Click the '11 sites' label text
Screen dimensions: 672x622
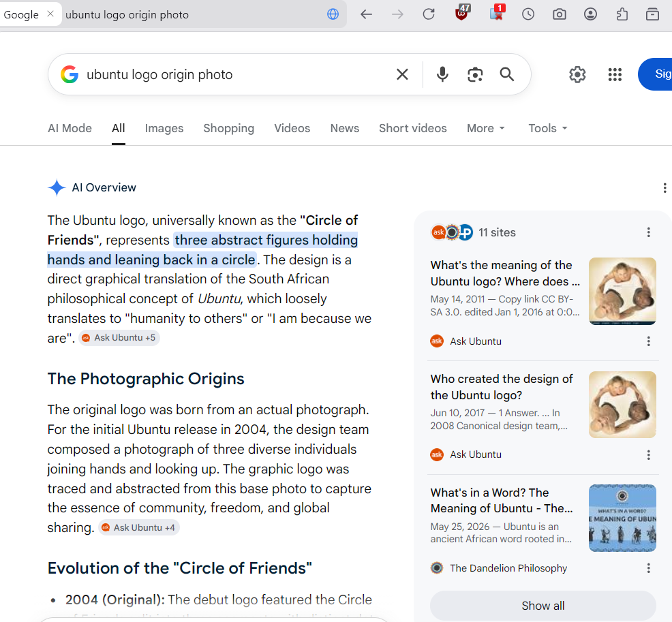[497, 232]
